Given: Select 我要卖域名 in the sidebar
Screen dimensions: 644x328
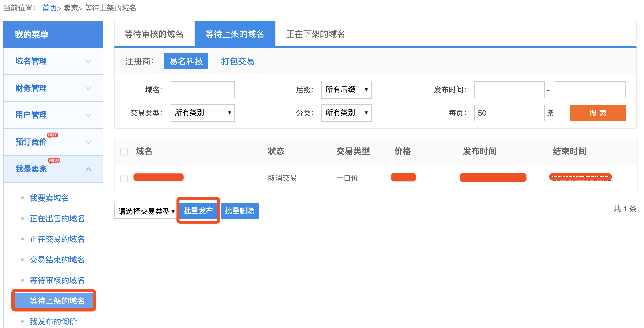Looking at the screenshot, I should (x=49, y=198).
